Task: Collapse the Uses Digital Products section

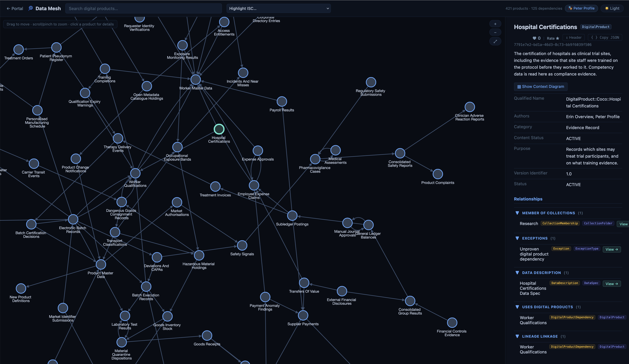Action: [517, 307]
